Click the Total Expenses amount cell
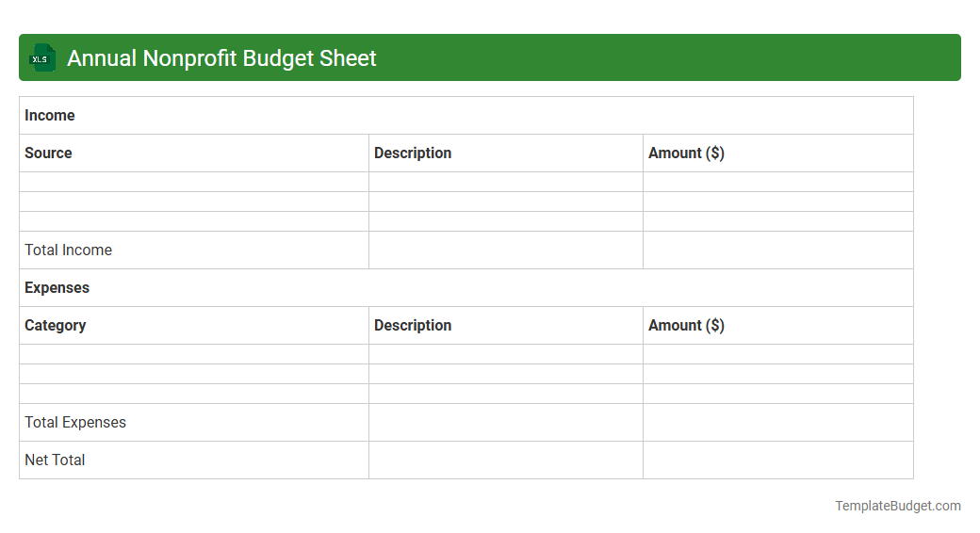 tap(778, 423)
